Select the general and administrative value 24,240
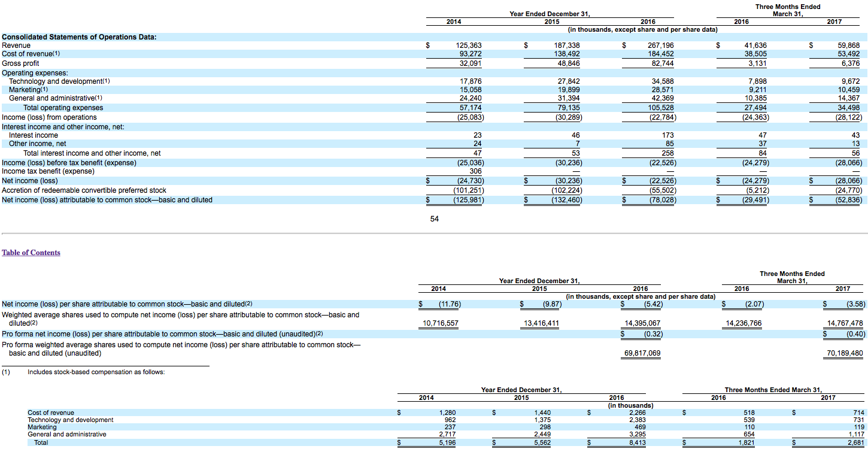Image resolution: width=868 pixels, height=455 pixels. pyautogui.click(x=471, y=98)
